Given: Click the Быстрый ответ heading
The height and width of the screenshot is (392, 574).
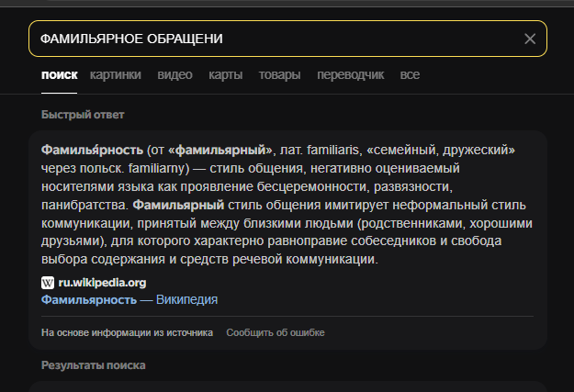Looking at the screenshot, I should pos(83,115).
